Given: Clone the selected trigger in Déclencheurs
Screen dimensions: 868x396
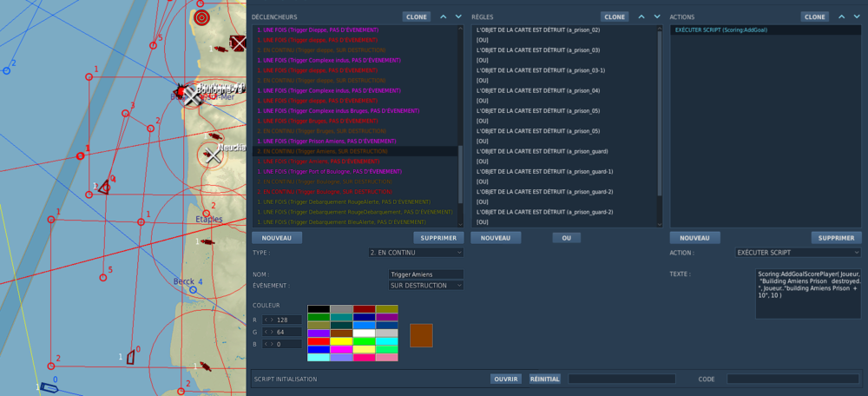Looking at the screenshot, I should point(417,16).
